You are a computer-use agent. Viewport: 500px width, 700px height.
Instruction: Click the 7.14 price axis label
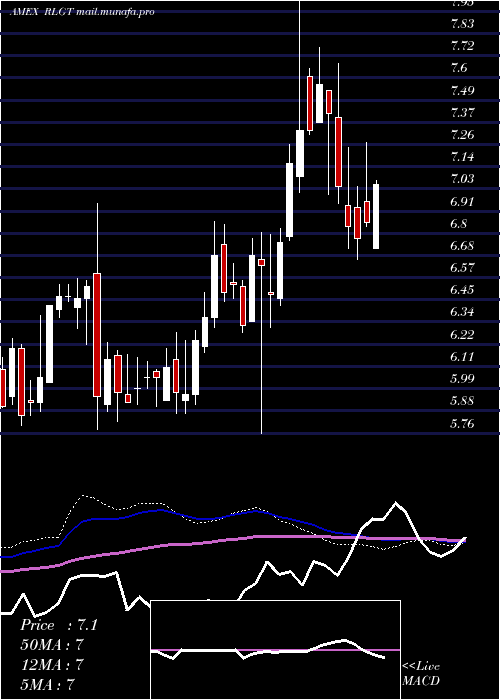462,157
